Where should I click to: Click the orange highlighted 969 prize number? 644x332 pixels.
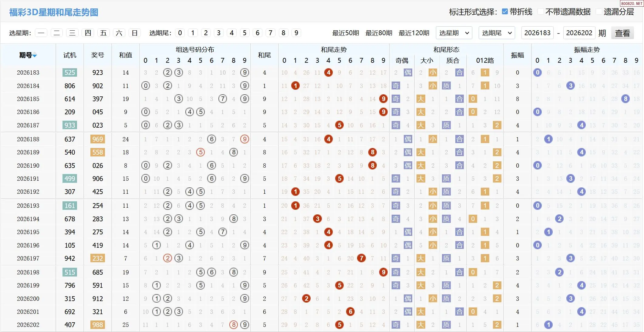pyautogui.click(x=98, y=139)
